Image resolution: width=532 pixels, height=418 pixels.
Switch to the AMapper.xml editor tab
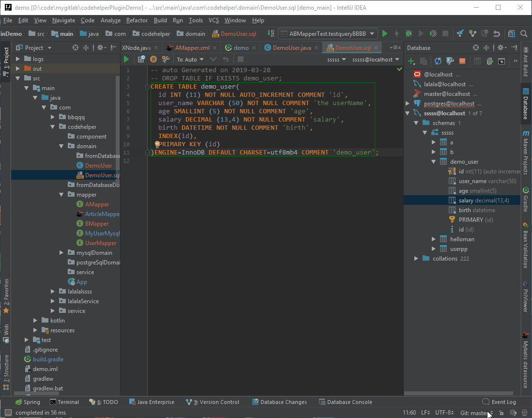(192, 48)
